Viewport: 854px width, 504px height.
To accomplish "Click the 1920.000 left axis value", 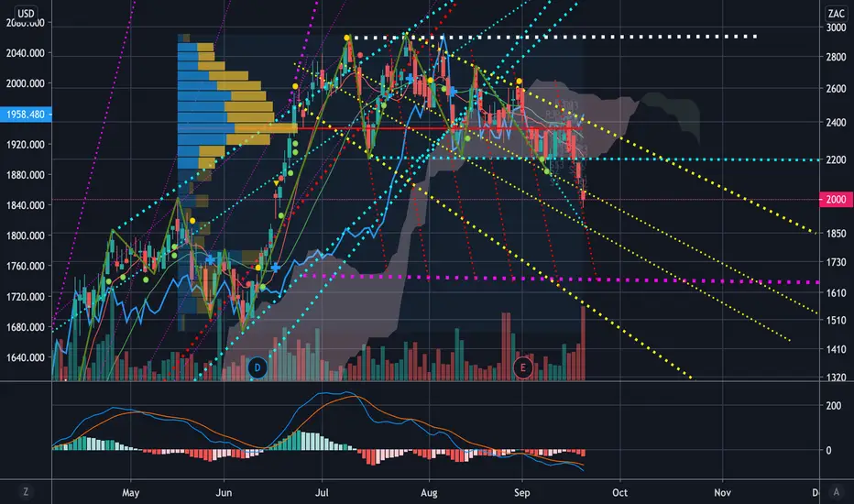I will [x=25, y=145].
